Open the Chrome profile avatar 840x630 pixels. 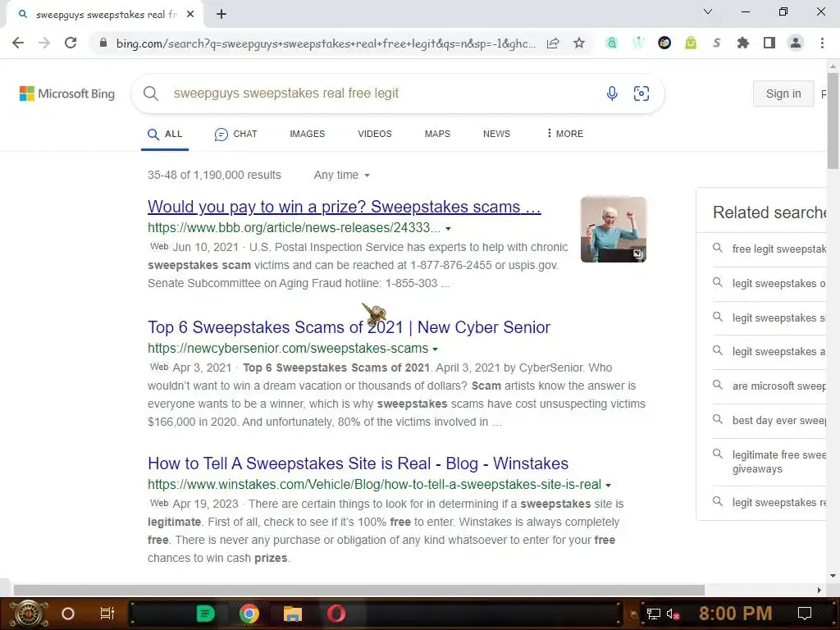[796, 43]
